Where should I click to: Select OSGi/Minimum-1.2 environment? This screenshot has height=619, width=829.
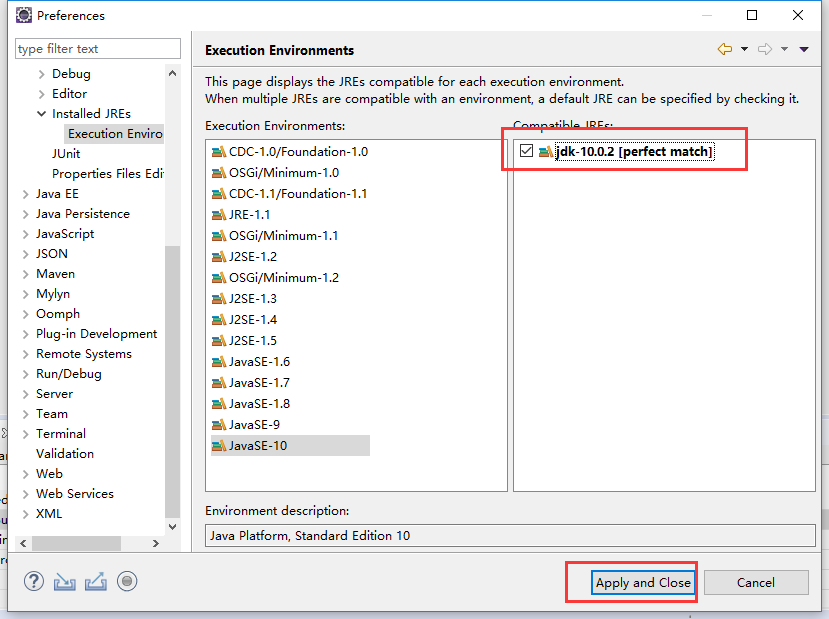pyautogui.click(x=275, y=278)
